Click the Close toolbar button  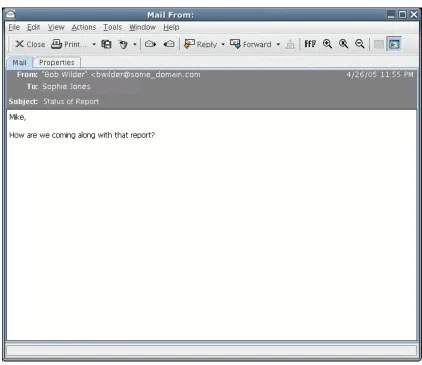(x=30, y=44)
